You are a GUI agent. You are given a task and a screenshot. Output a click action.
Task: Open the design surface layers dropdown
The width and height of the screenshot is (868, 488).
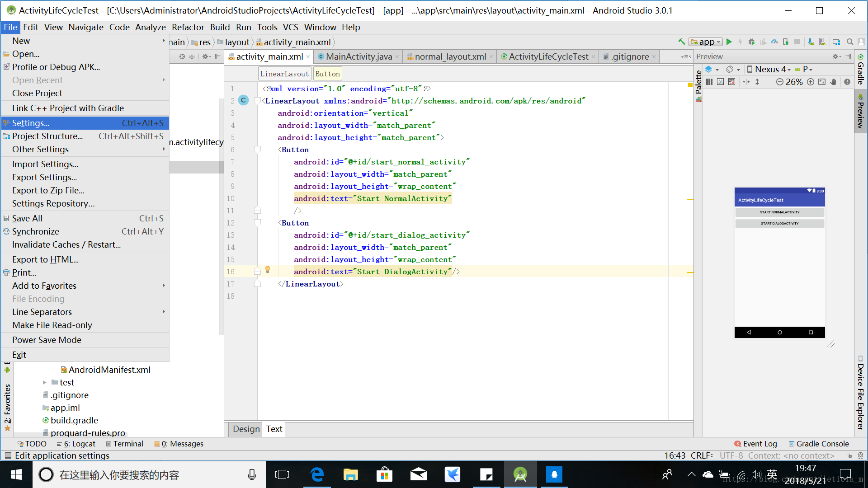(x=712, y=69)
